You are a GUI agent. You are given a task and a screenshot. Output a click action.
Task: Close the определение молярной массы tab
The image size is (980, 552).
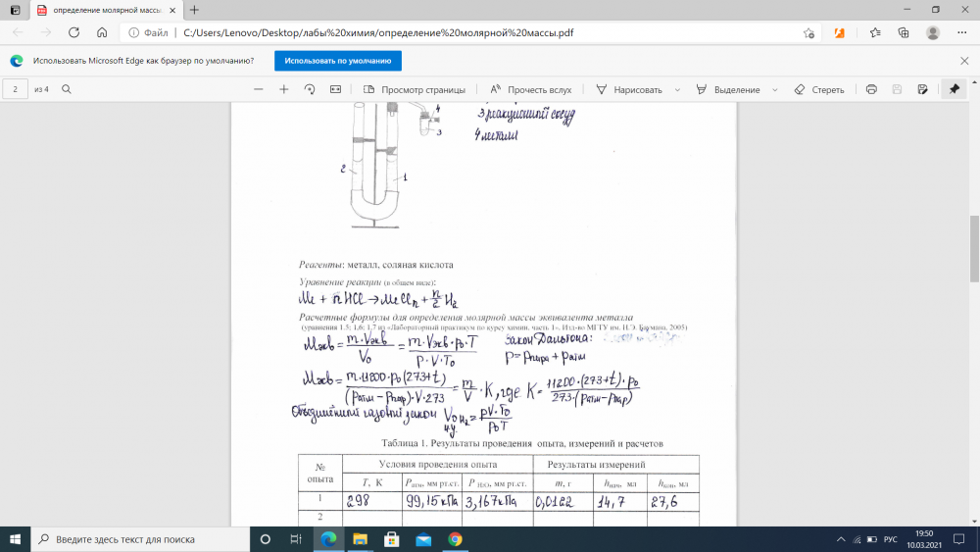pos(172,10)
